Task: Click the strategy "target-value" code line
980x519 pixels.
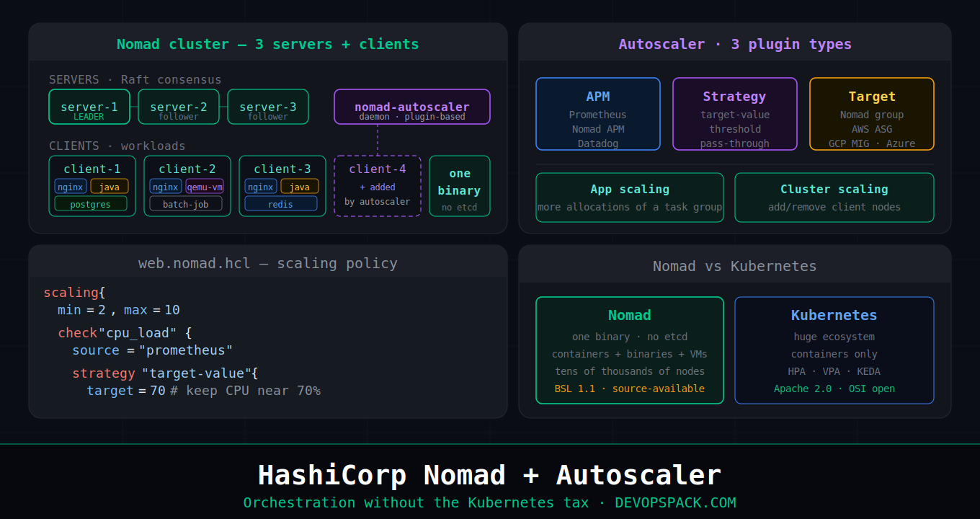Action: coord(165,373)
